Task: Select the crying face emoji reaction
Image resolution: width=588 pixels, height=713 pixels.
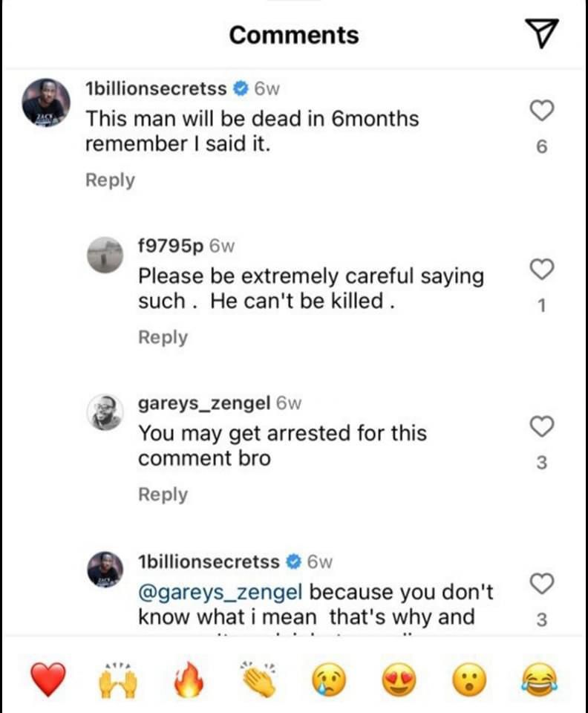Action: (x=329, y=678)
